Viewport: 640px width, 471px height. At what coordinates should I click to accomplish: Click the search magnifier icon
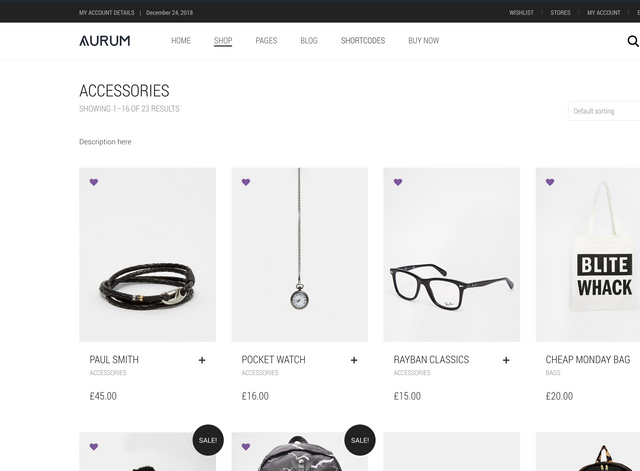pos(633,41)
